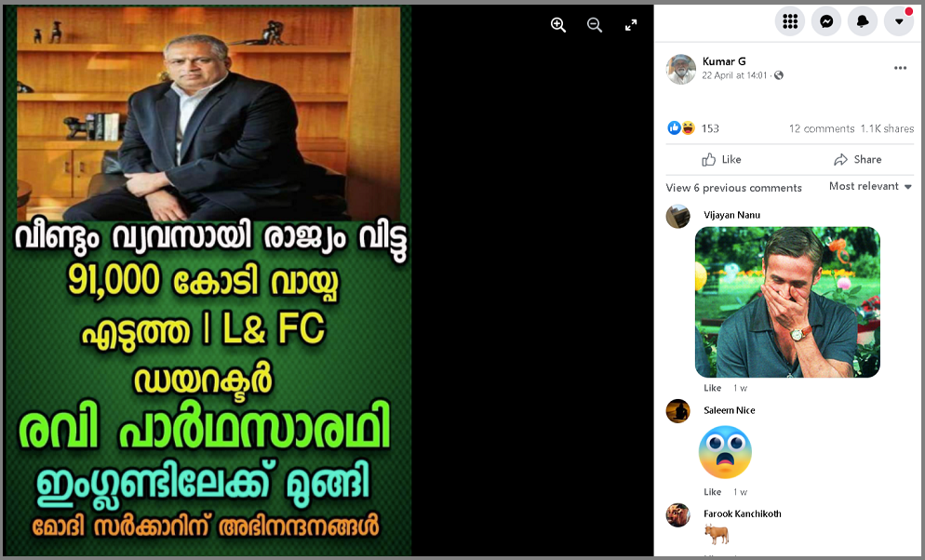Screen dimensions: 925x560
Task: Open the account dropdown arrow
Action: [x=899, y=21]
